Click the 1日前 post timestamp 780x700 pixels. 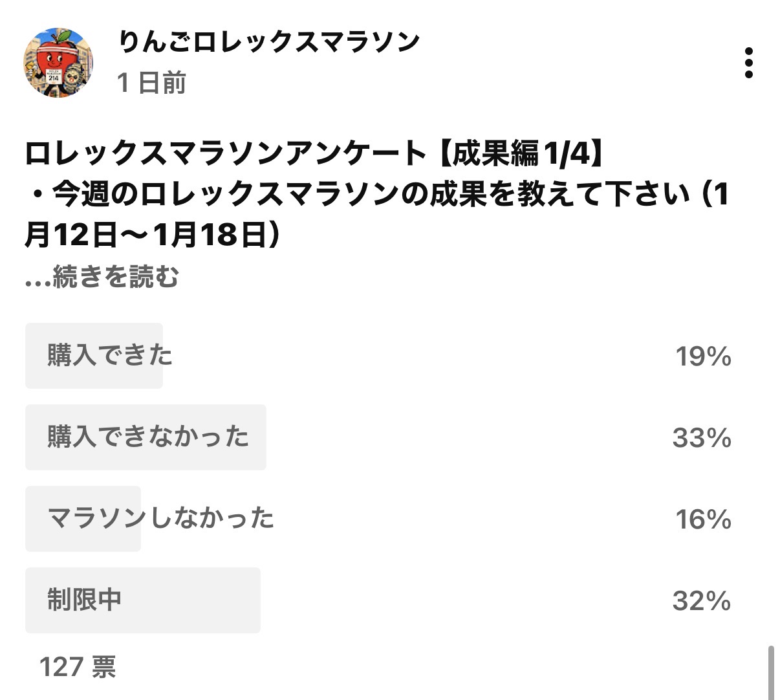[152, 83]
